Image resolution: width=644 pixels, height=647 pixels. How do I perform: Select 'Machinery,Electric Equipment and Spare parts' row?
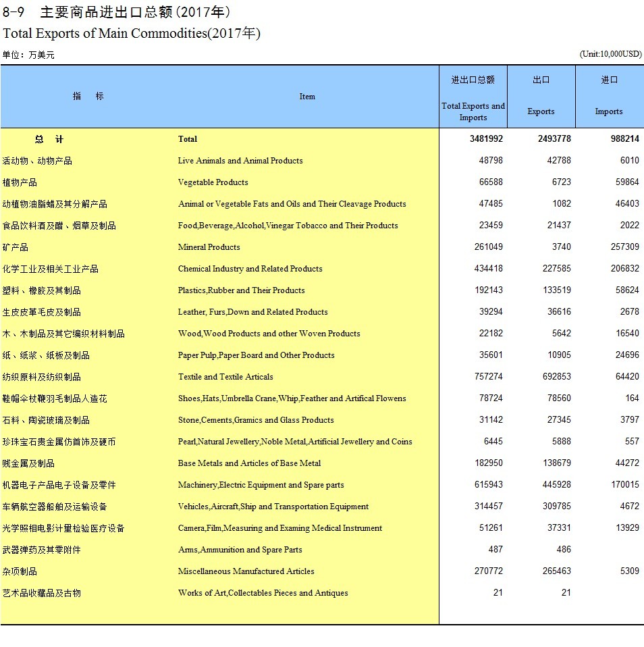tap(261, 485)
